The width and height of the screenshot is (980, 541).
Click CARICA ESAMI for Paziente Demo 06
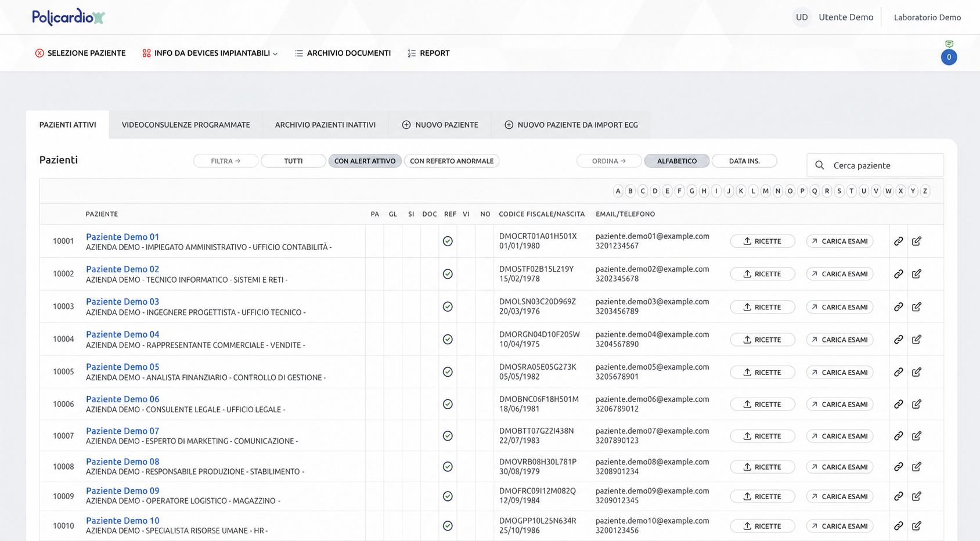(840, 404)
